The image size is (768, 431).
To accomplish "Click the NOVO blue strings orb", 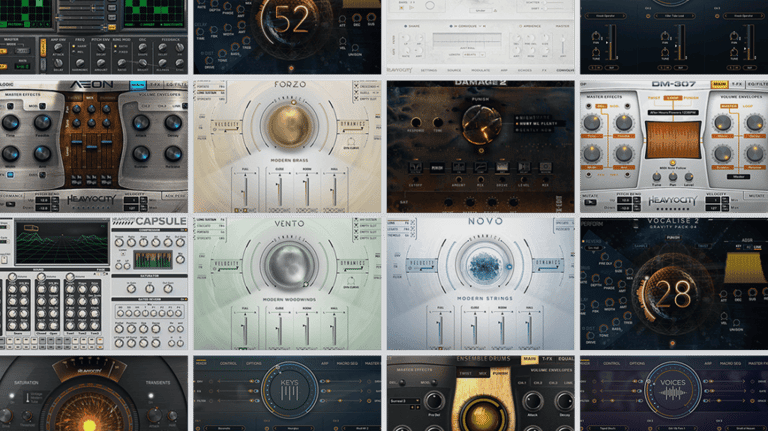I will point(484,265).
